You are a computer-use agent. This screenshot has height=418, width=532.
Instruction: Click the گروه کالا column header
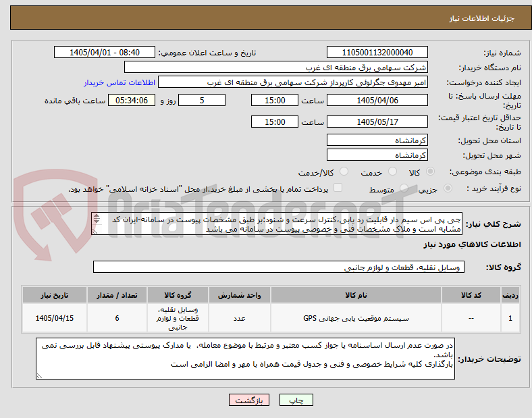point(178,295)
